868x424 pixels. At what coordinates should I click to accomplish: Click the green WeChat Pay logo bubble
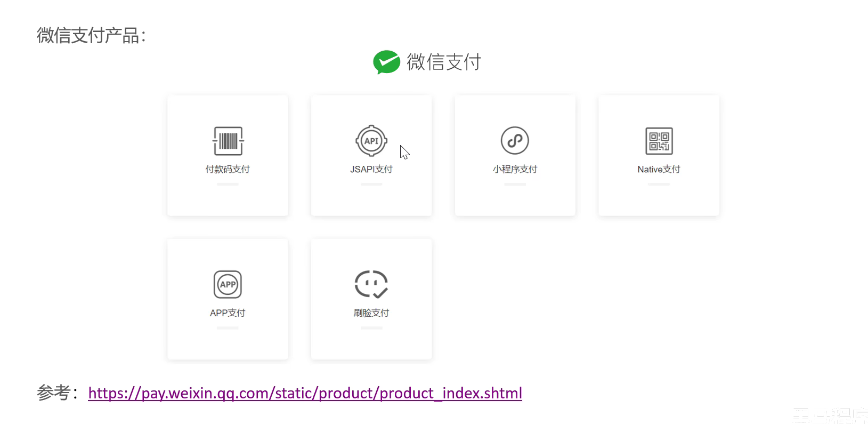(386, 62)
